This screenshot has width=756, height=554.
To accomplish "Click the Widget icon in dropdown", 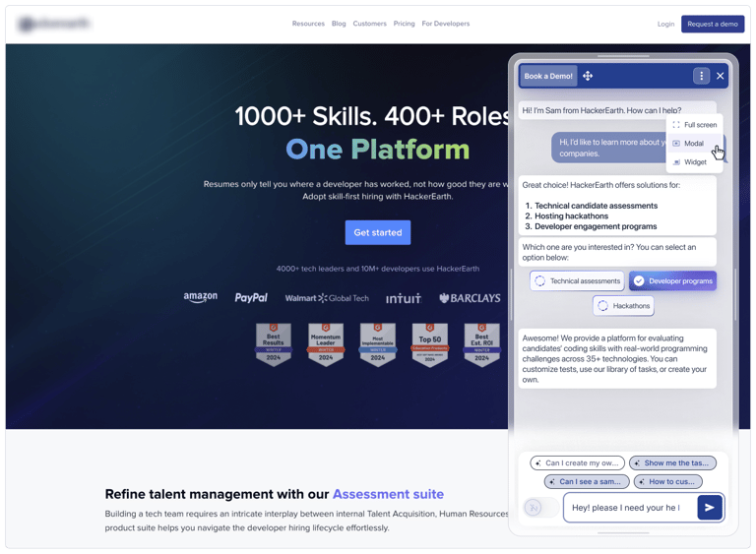I will coord(676,162).
